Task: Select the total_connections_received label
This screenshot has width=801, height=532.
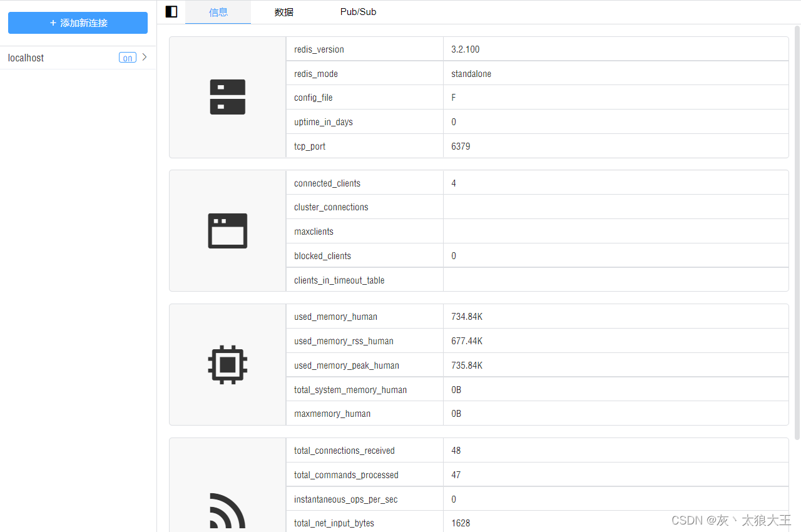Action: click(x=344, y=451)
